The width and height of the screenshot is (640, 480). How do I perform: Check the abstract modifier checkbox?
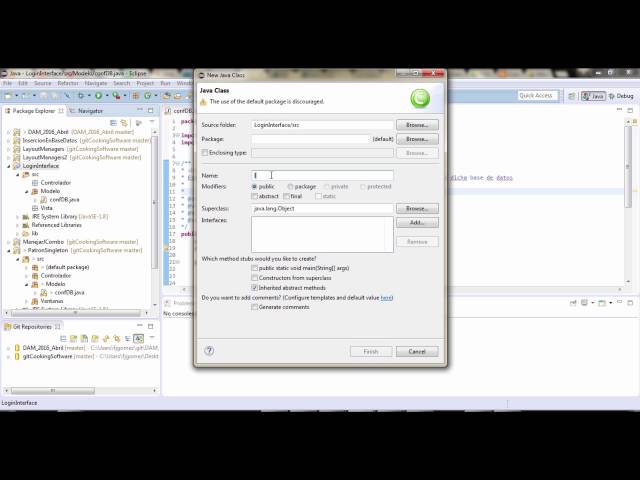[254, 196]
